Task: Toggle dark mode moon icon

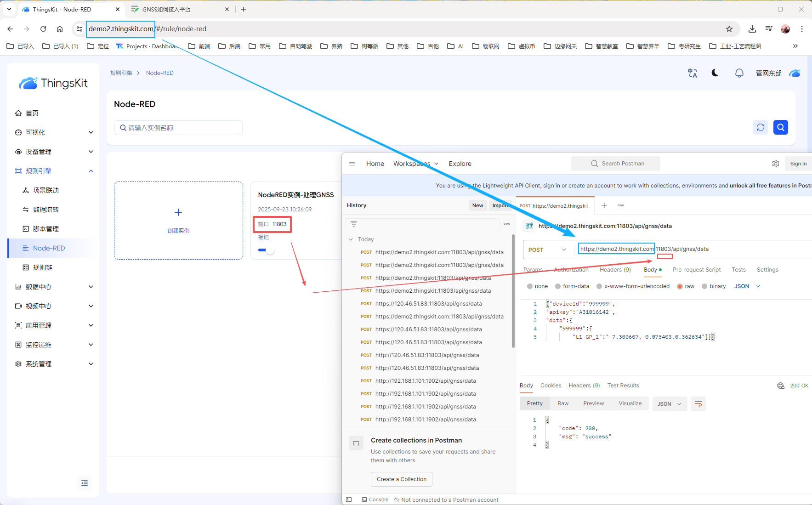Action: 715,73
